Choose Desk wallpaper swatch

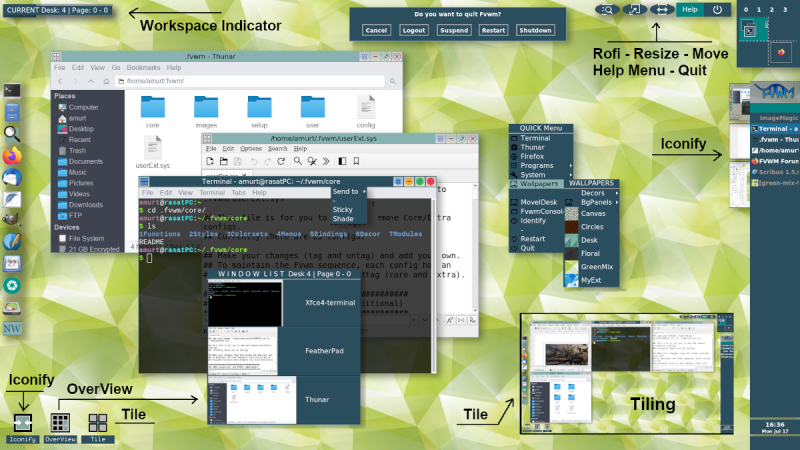[571, 240]
